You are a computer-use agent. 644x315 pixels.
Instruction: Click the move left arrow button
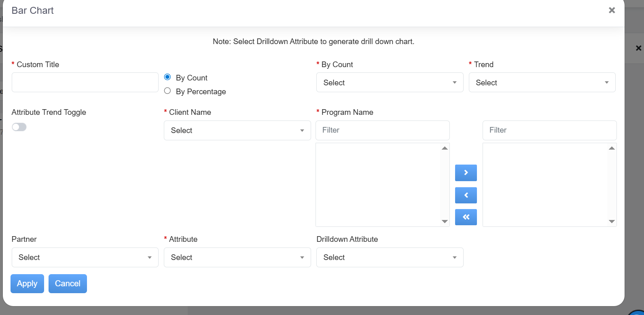click(x=466, y=195)
